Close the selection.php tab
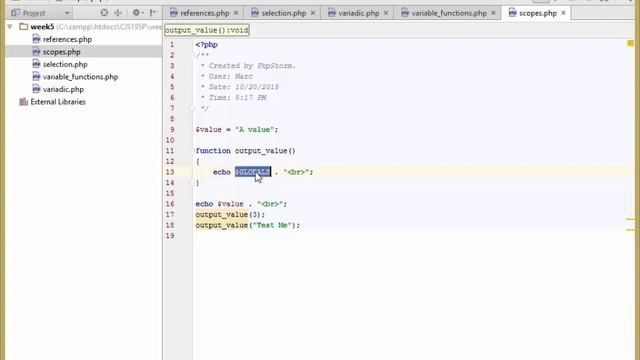The height and width of the screenshot is (360, 640). click(x=313, y=13)
